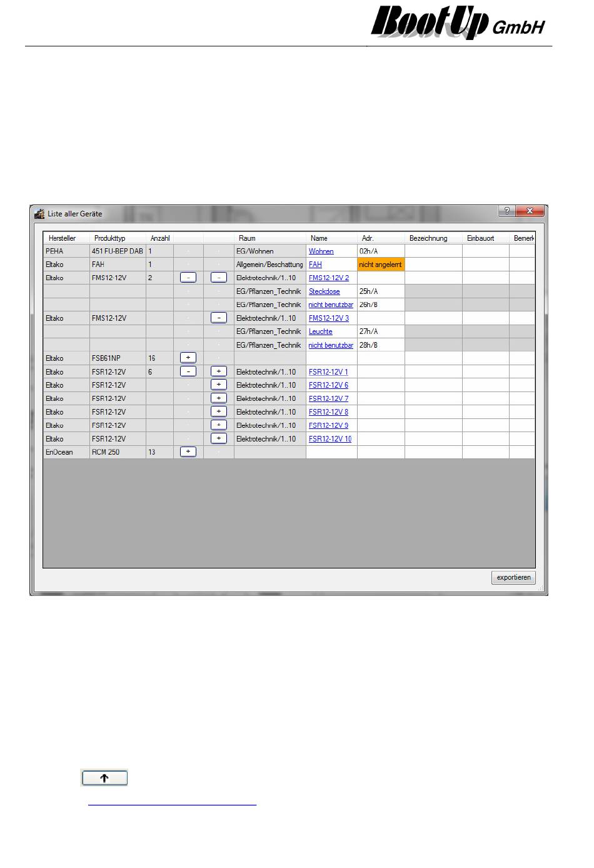594x868 pixels.
Task: Collapse the FSR12-12V group via the minus beside Anzahl 6
Action: coord(188,371)
